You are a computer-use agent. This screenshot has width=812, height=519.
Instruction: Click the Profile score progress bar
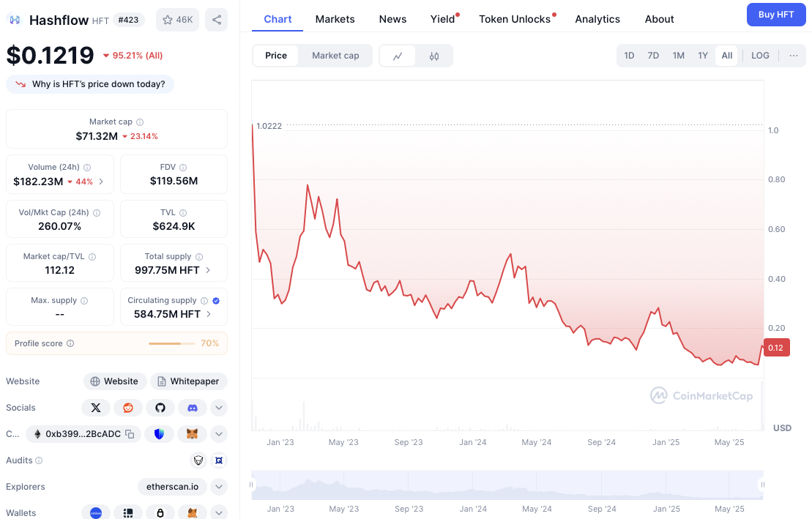(x=172, y=343)
